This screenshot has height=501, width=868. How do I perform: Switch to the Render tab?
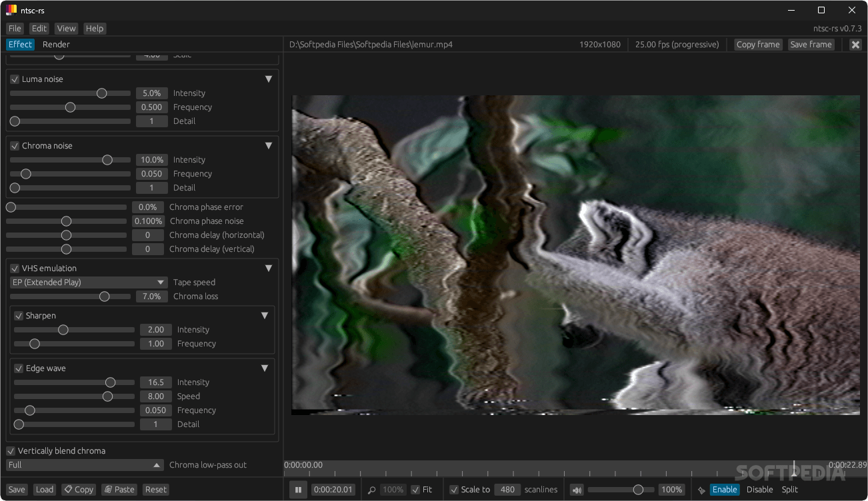(x=56, y=44)
